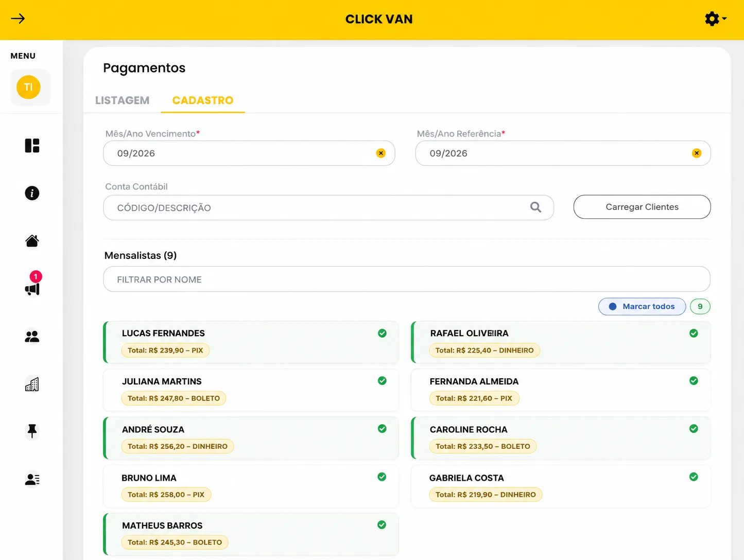
Task: Click the Total R$ 233,50 – BOLETO tag
Action: click(x=483, y=446)
